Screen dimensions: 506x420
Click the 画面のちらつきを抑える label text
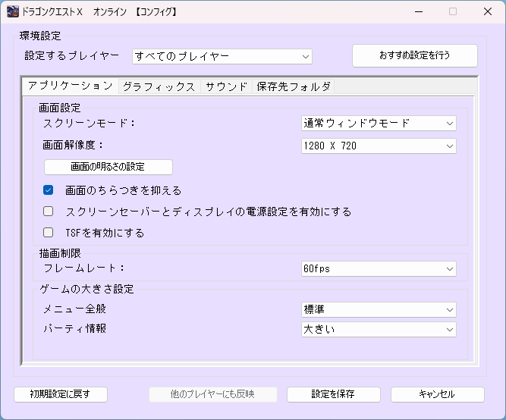[x=123, y=190]
